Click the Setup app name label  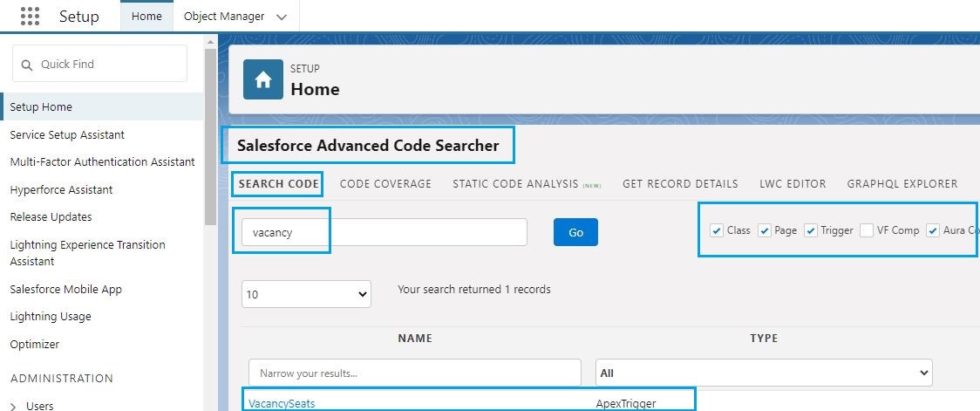79,17
